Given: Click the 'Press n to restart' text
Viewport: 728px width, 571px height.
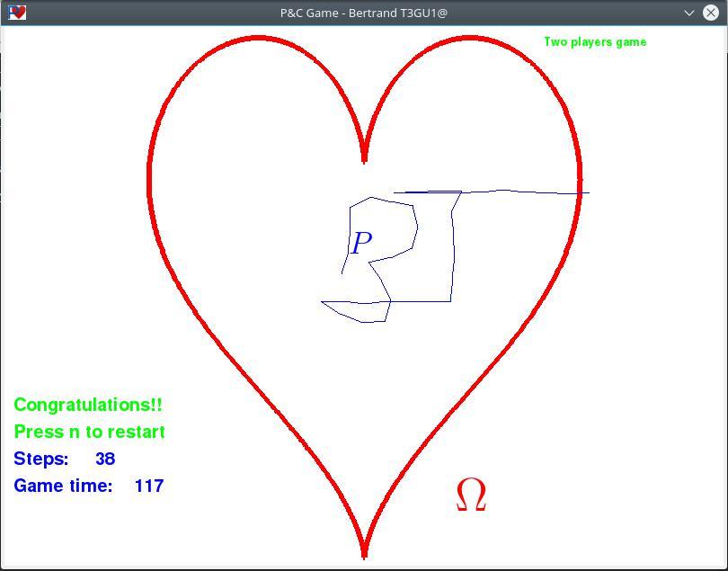Looking at the screenshot, I should click(89, 432).
